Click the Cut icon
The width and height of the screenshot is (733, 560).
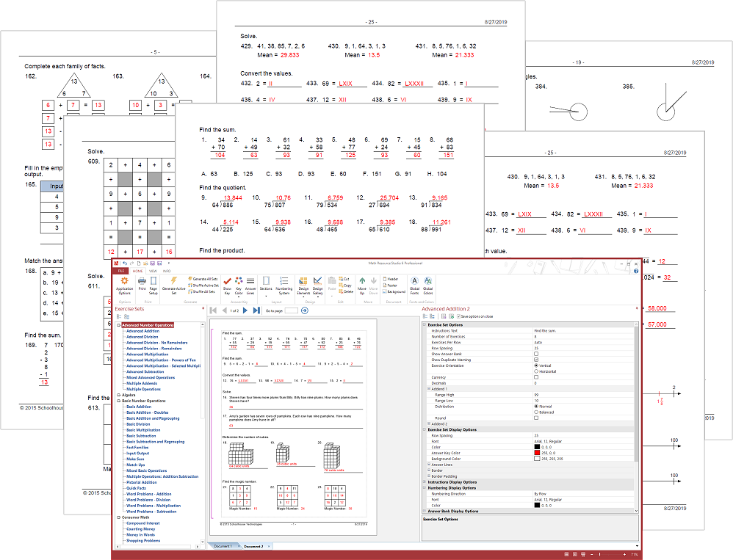[x=344, y=279]
